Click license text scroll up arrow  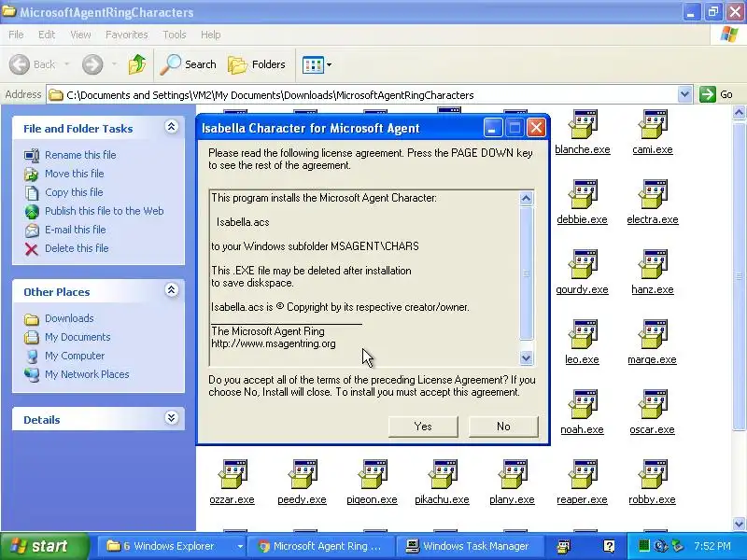(526, 198)
